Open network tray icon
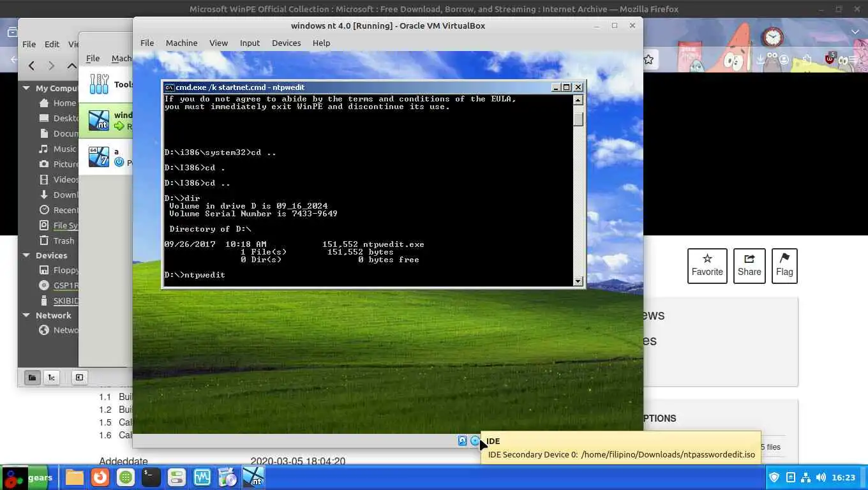This screenshot has width=868, height=490. (805, 477)
